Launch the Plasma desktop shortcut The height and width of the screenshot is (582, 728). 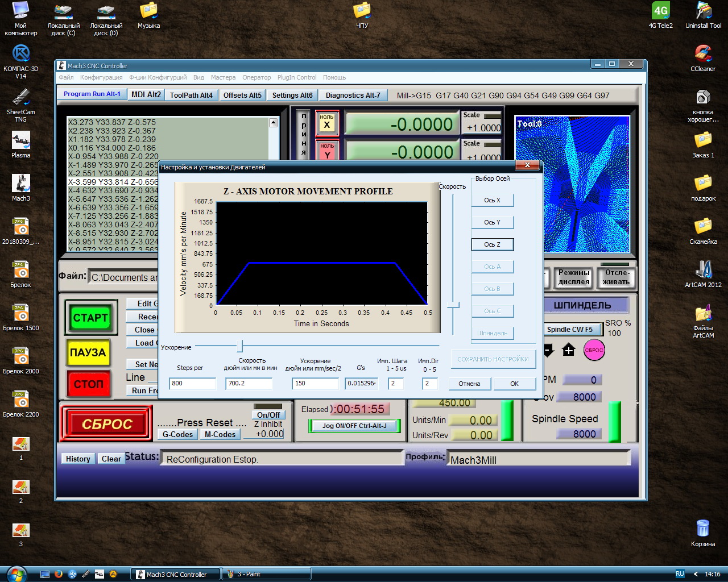point(21,144)
